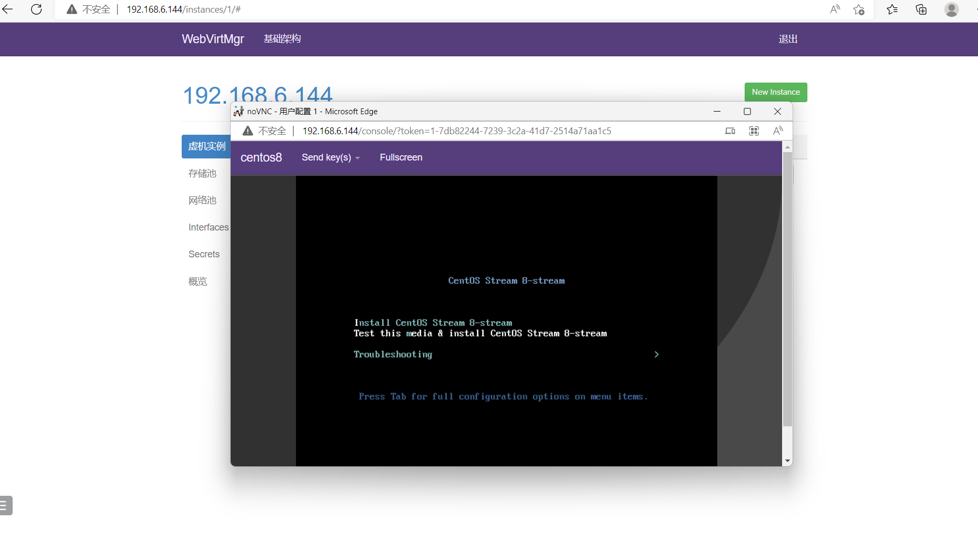Click the noVNC scrollbar down arrow
The height and width of the screenshot is (560, 978).
(x=787, y=461)
